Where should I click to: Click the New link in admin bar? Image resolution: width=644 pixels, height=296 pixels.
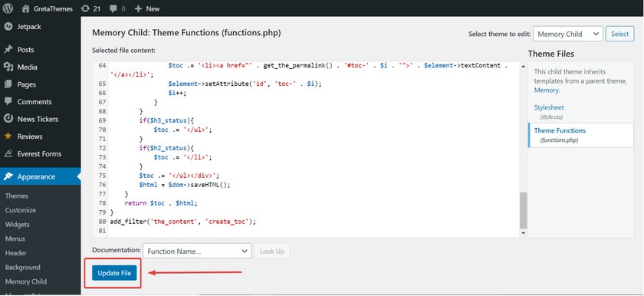[x=153, y=8]
